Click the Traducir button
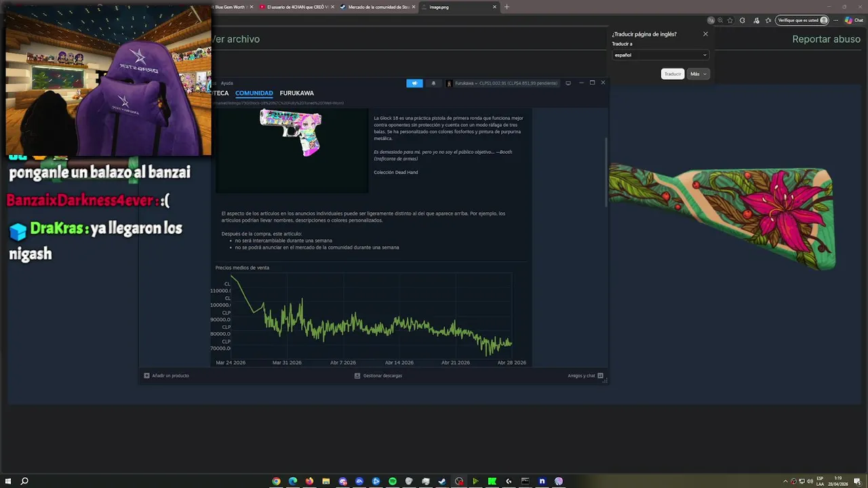 point(672,74)
